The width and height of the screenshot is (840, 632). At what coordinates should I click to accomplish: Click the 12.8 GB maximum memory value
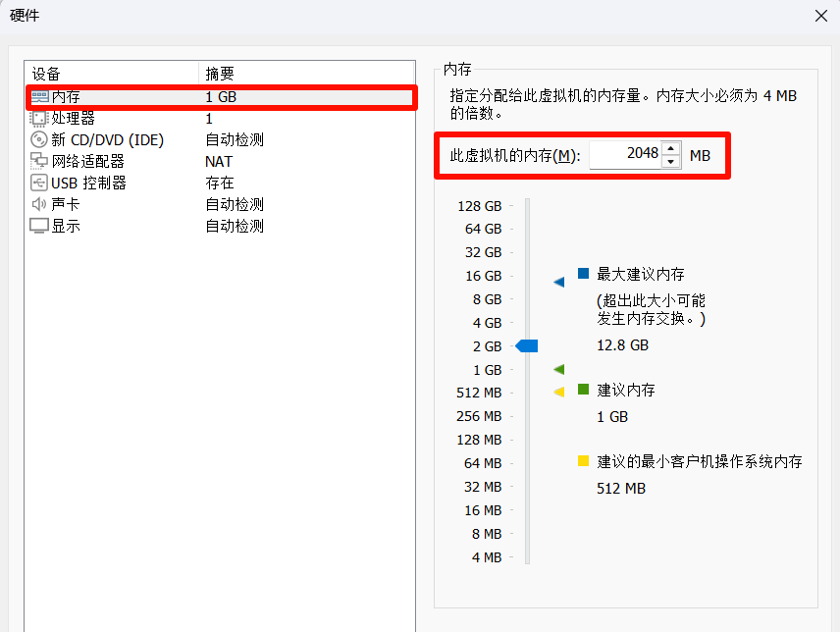622,345
